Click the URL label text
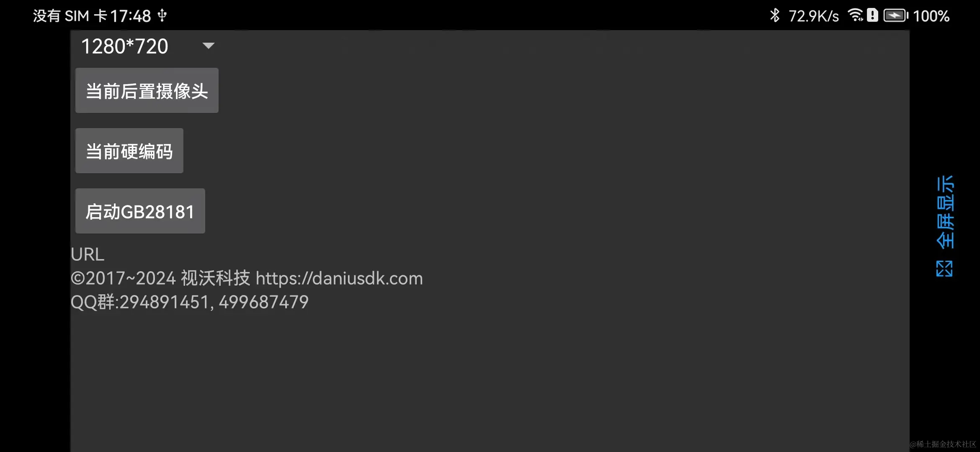The image size is (980, 452). point(88,254)
